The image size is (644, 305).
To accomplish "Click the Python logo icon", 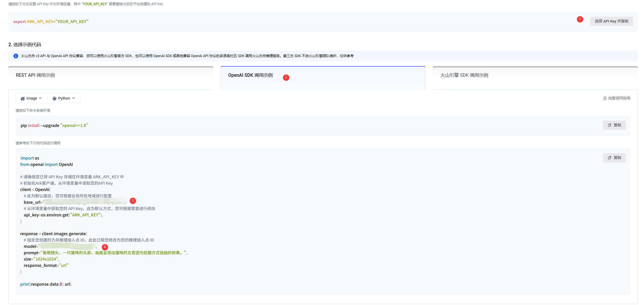I will (54, 98).
